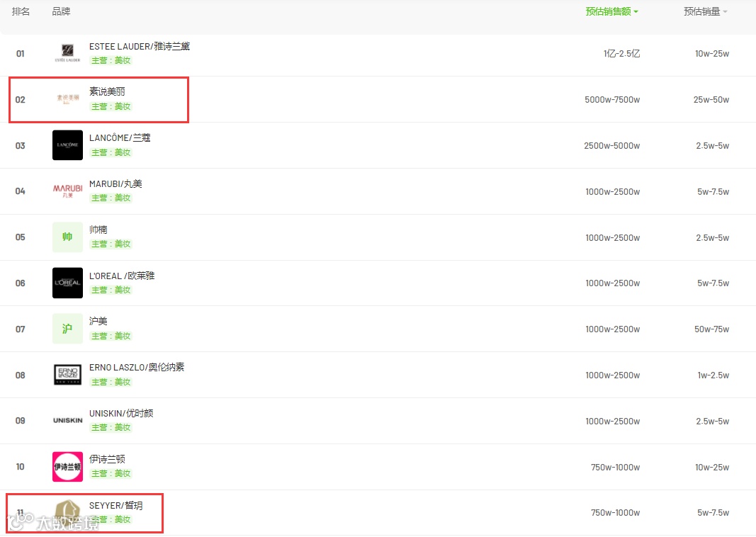Click the pink 伊诗兰顿 logo

coord(67,467)
